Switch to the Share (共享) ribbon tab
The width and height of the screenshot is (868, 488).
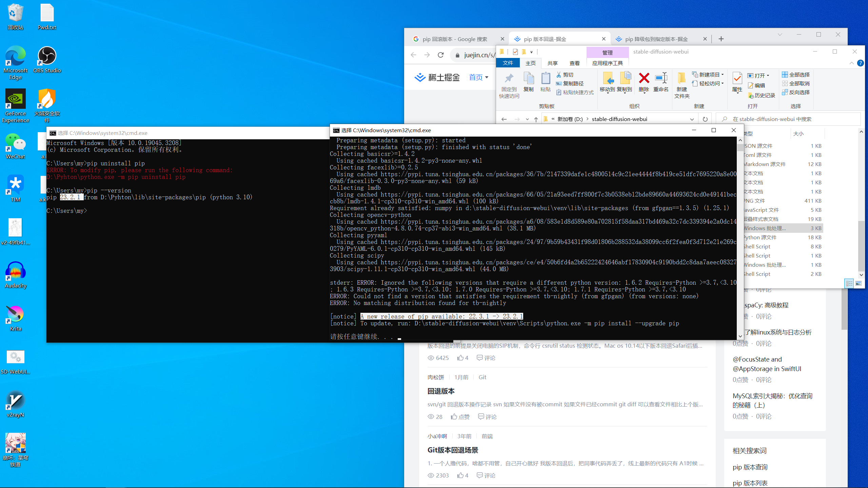(x=552, y=63)
